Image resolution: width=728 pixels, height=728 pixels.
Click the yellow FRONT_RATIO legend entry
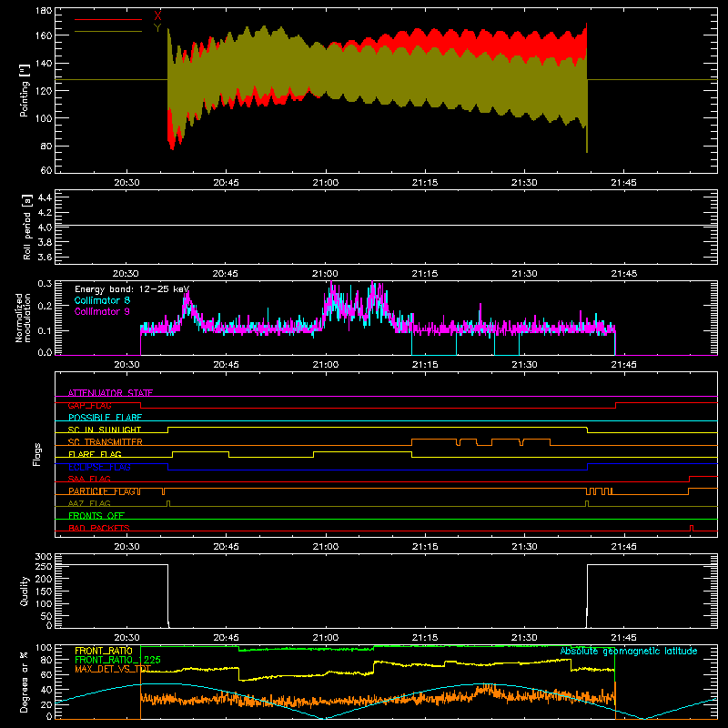pyautogui.click(x=104, y=651)
